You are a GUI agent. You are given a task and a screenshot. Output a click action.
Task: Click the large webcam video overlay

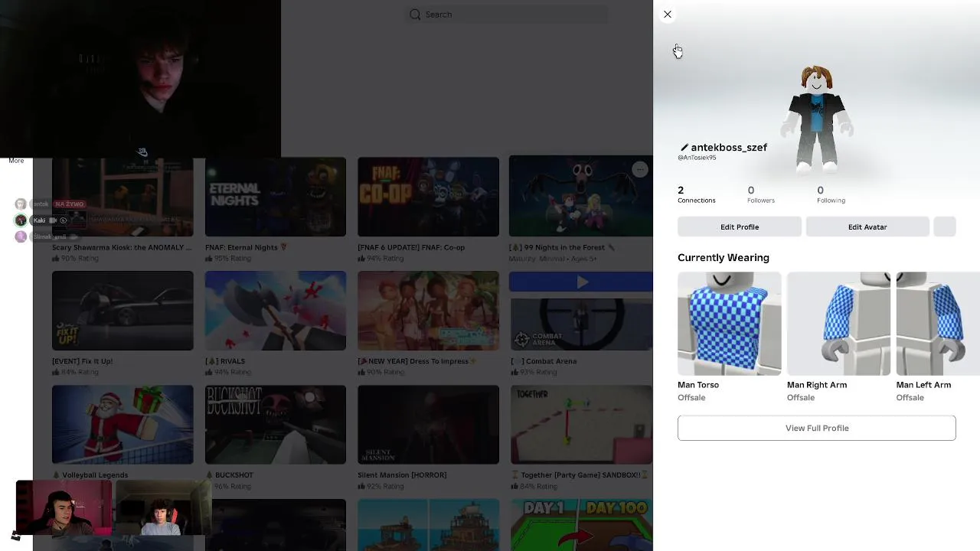140,79
